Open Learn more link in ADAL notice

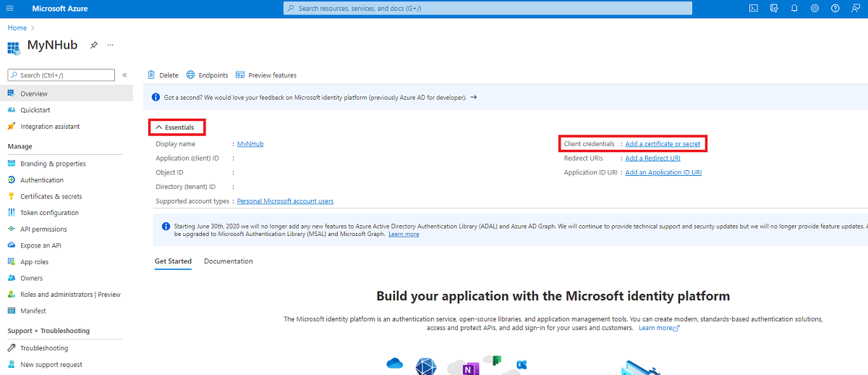404,235
